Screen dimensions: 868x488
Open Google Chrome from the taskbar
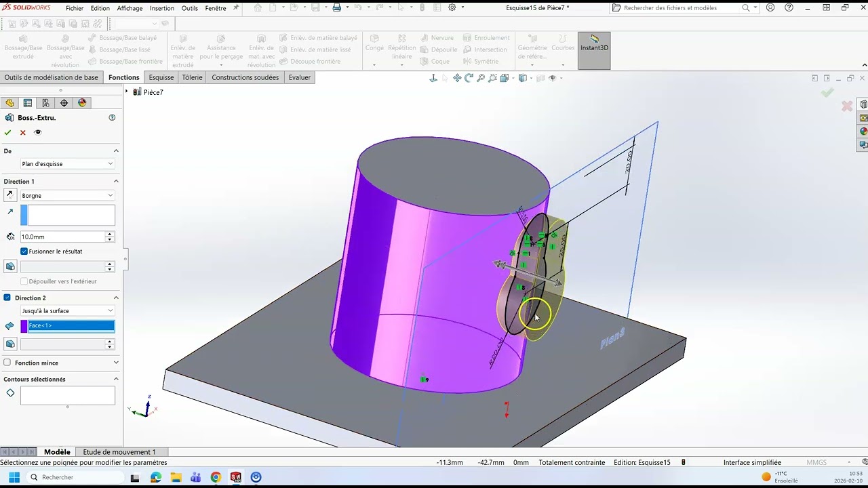[x=216, y=477]
